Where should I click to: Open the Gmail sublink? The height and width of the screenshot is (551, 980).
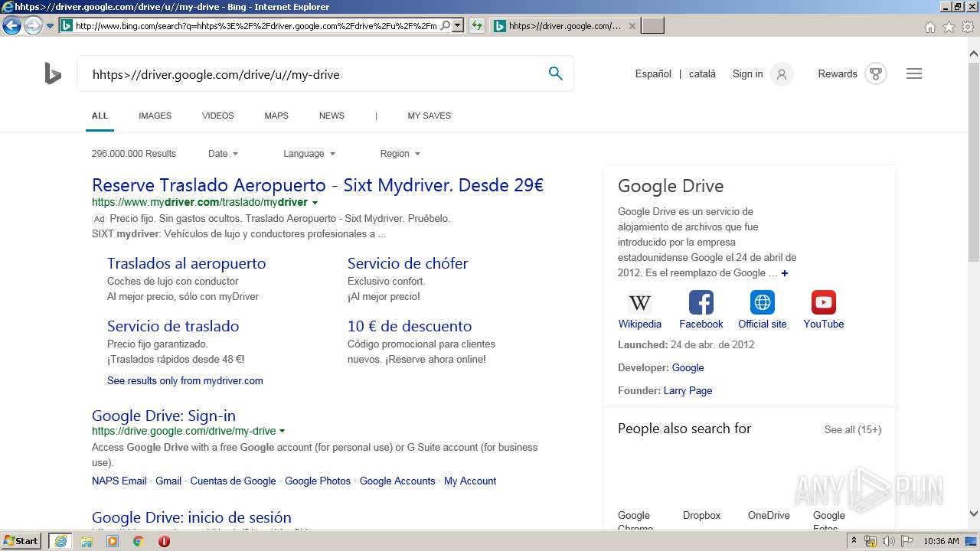click(x=168, y=481)
